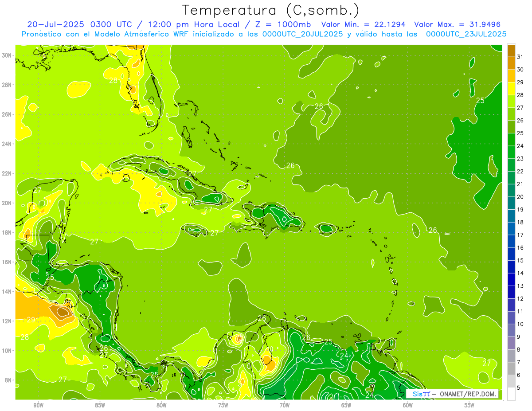Viewport: 532px width, 411px height.
Task: Click the "20" value on the color scale
Action: [x=520, y=197]
